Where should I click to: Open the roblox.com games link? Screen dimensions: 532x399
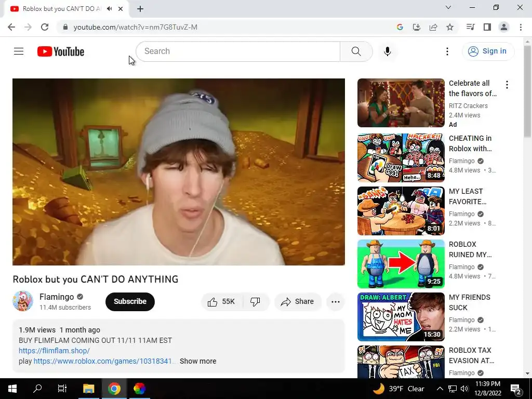pos(105,362)
